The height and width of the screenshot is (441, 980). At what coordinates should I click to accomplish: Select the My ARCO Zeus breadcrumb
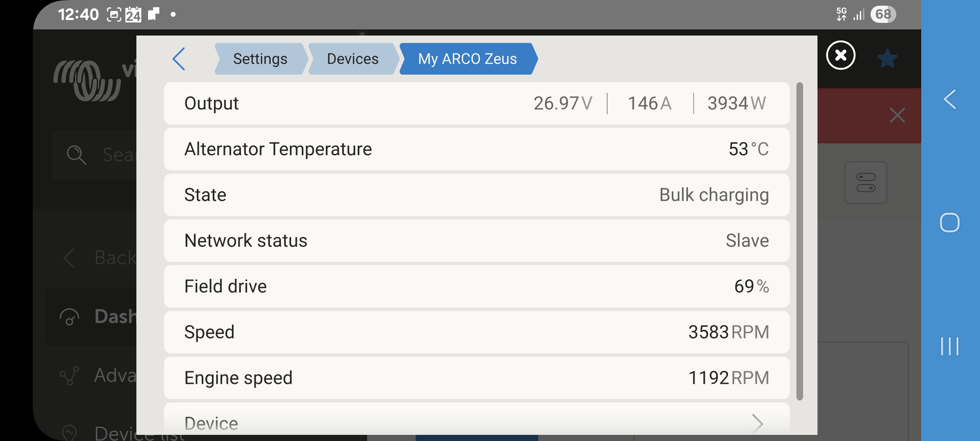468,59
